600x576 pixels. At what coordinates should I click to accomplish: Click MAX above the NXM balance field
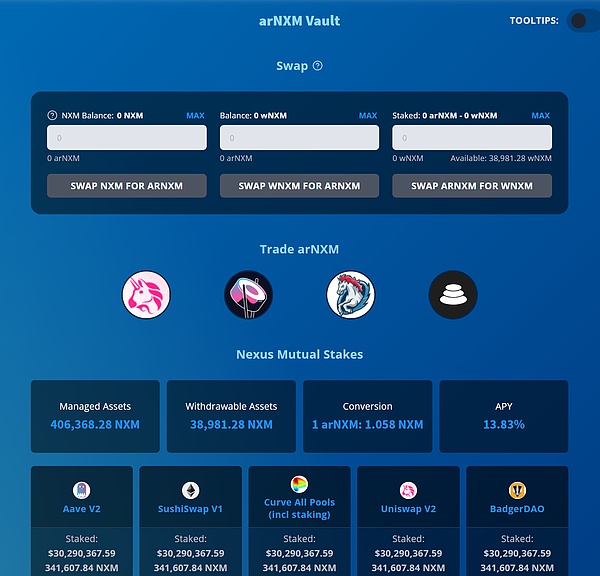pos(195,116)
